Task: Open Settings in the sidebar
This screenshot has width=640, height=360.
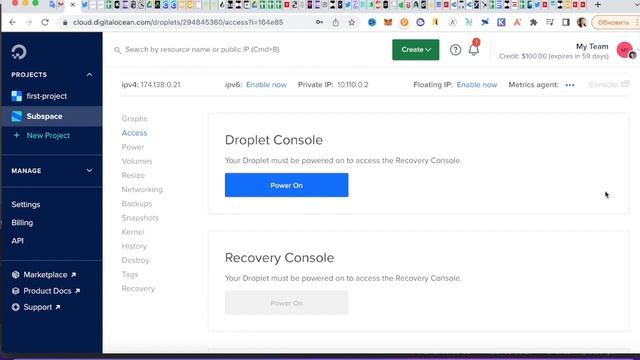Action: click(26, 204)
